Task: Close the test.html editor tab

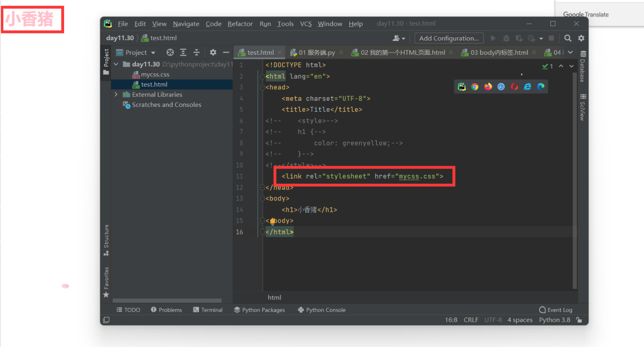Action: [280, 53]
